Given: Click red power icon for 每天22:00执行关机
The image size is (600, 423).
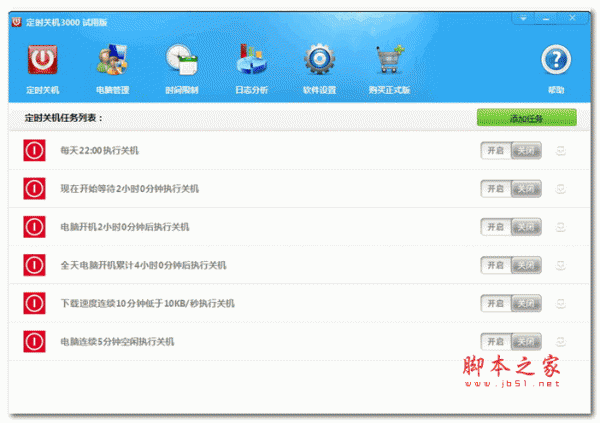Looking at the screenshot, I should click(x=34, y=150).
